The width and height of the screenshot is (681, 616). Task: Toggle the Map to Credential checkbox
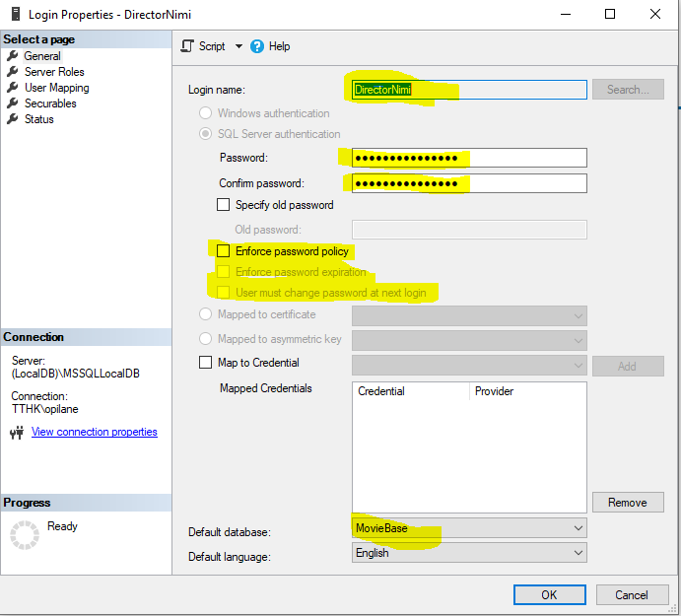click(206, 363)
